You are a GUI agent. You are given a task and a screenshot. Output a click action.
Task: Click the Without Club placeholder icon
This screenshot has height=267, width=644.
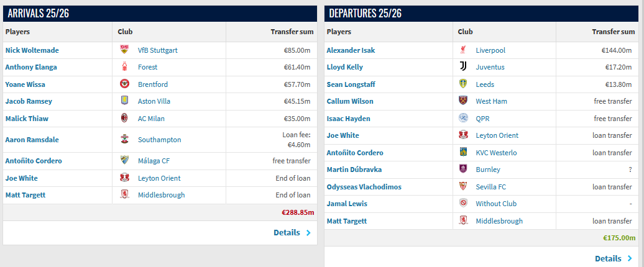[x=463, y=204]
